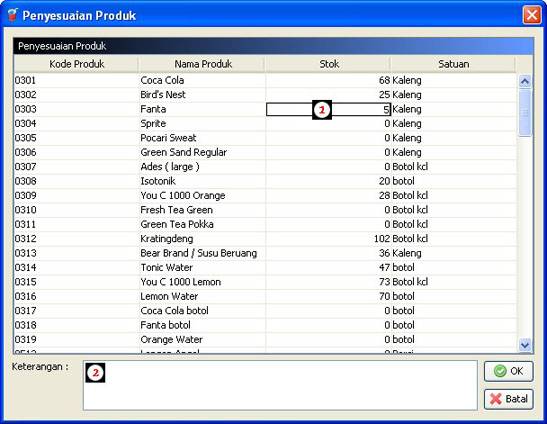The image size is (547, 424).
Task: Select You C 1000 Orange row
Action: (x=265, y=195)
